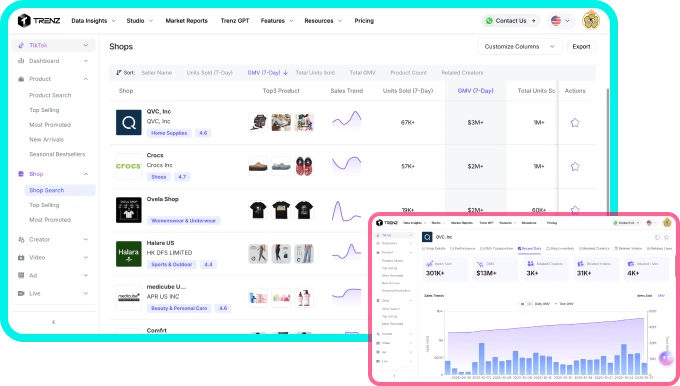The image size is (680, 386).
Task: Click the QVC sales trend sparkline
Action: 347,121
